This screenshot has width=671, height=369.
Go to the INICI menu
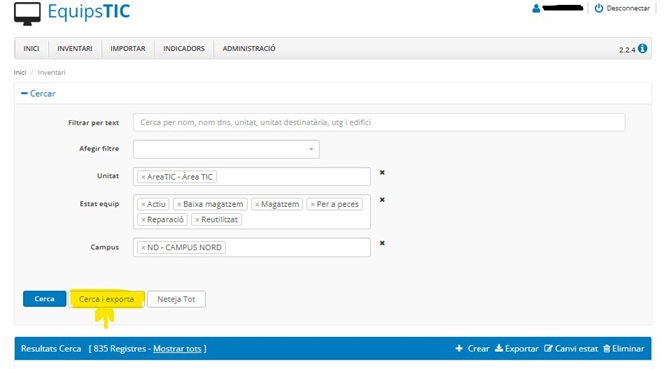click(x=31, y=48)
